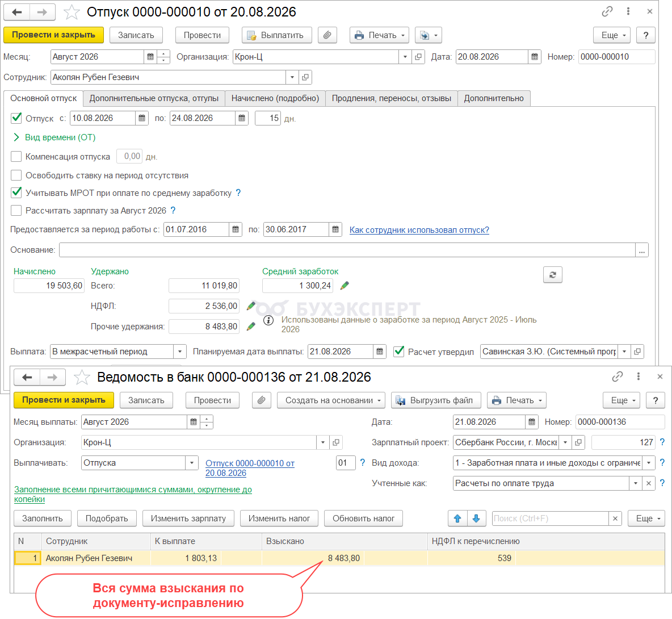
Task: Check Рассчитать зарплату за Август 2026
Action: pyautogui.click(x=16, y=210)
